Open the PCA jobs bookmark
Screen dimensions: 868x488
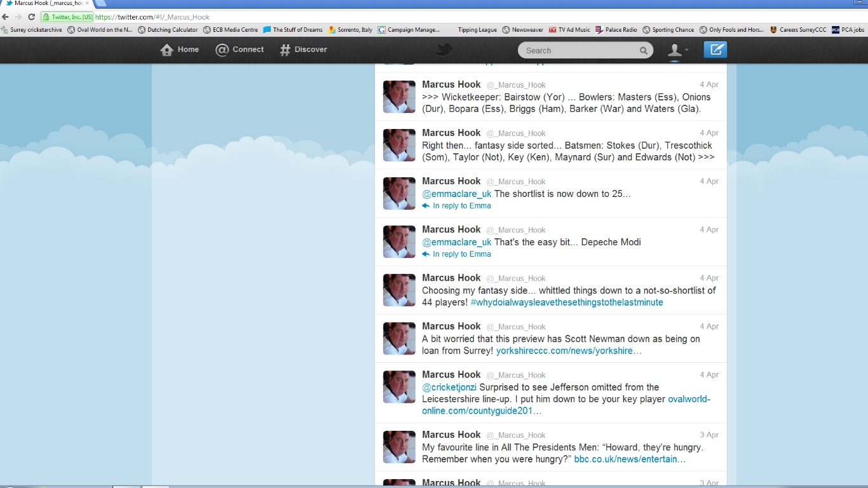[x=848, y=30]
